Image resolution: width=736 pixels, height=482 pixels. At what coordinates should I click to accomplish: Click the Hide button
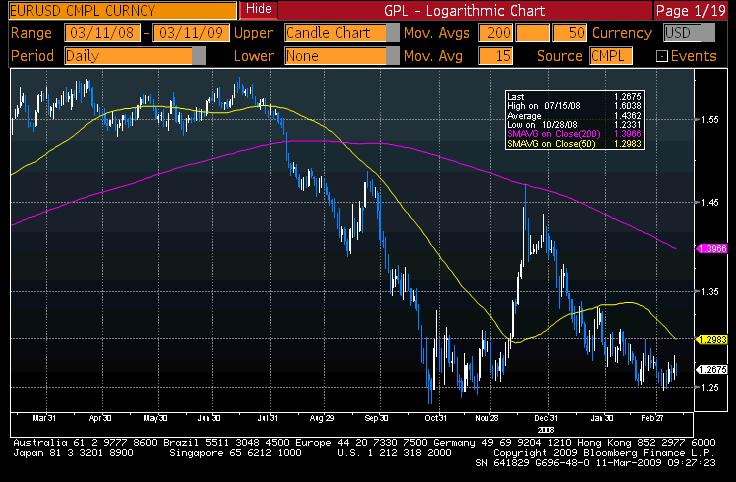(258, 10)
